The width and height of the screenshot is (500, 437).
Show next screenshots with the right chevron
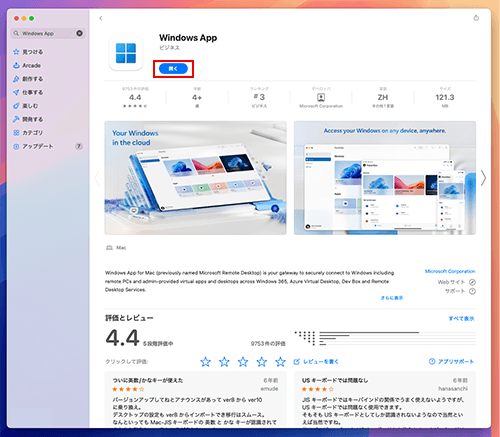click(x=483, y=178)
